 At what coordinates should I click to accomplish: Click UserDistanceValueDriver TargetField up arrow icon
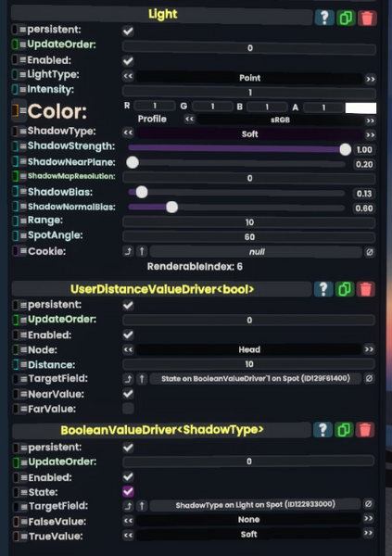[142, 379]
